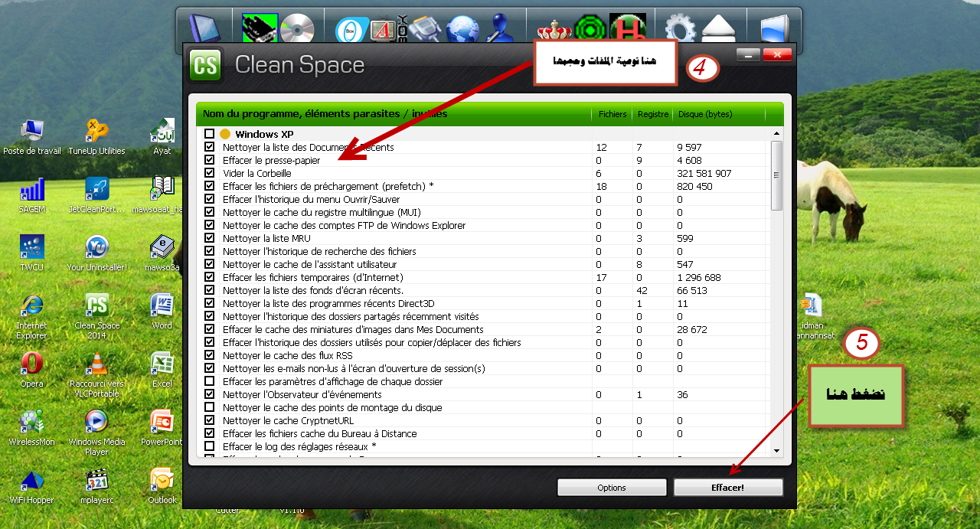
Task: Uncheck 'Nettoyer la liste MRU' checkbox
Action: pos(210,238)
